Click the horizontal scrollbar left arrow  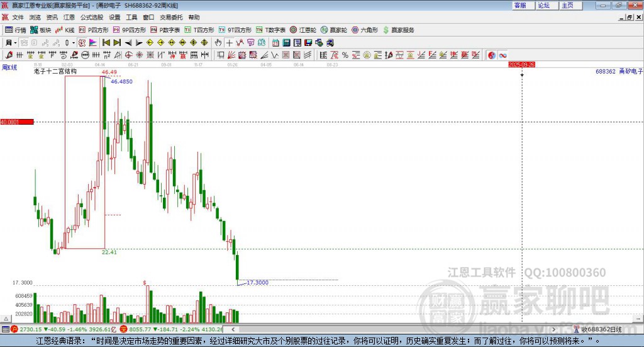tap(233, 329)
